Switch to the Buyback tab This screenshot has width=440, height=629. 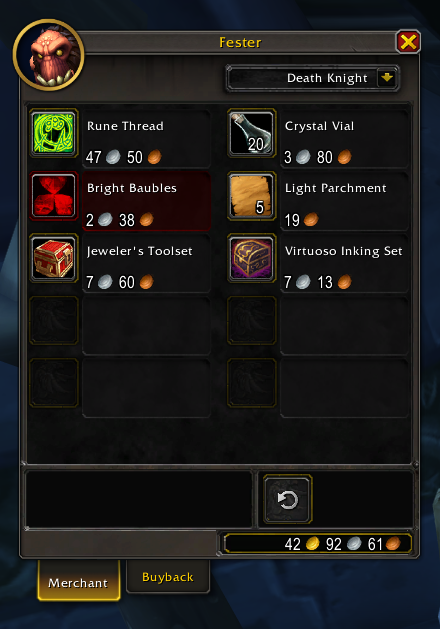pyautogui.click(x=168, y=577)
